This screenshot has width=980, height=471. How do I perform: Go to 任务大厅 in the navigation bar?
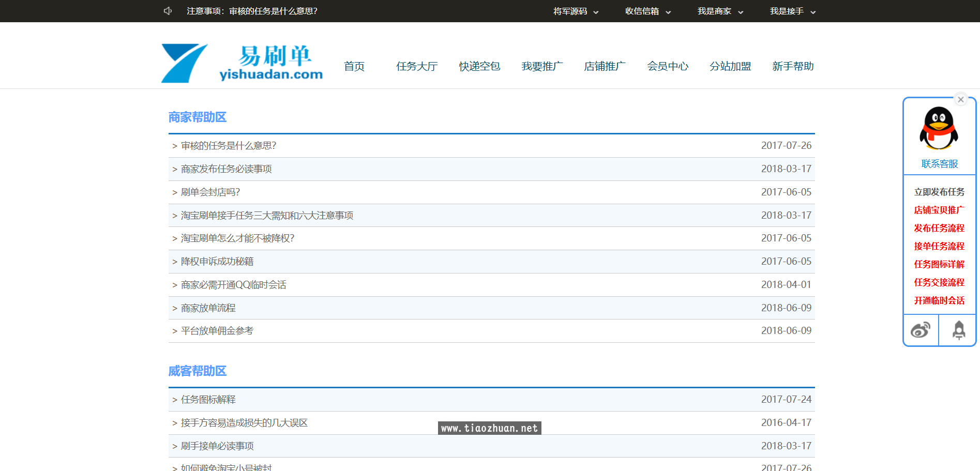[x=417, y=66]
